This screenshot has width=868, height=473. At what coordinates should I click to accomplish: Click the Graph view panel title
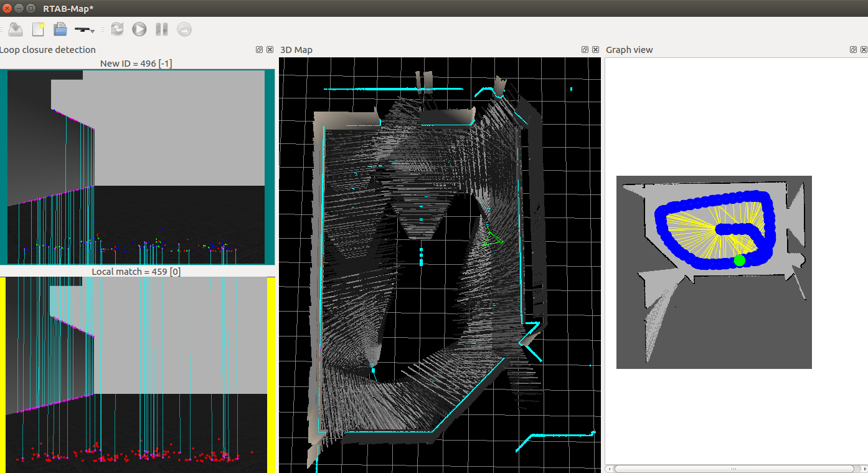[x=630, y=50]
